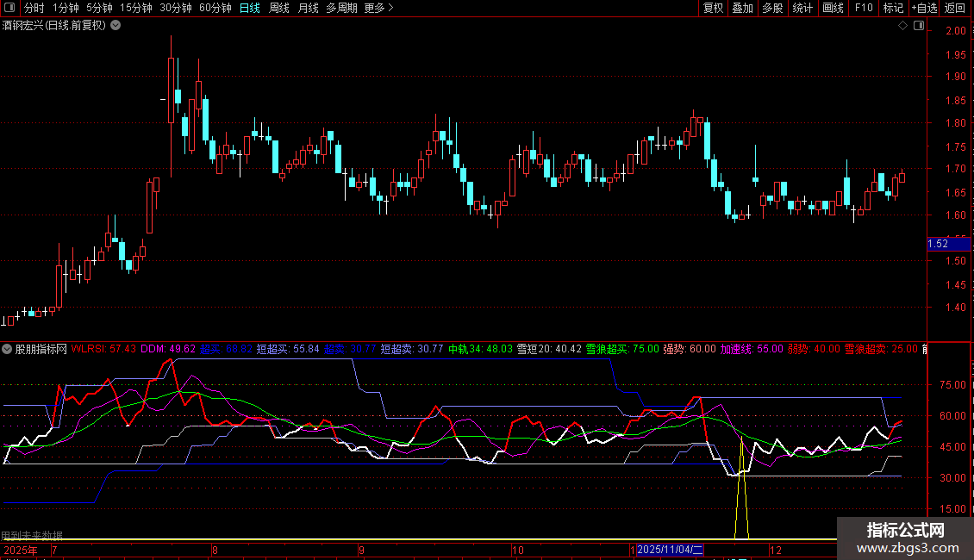This screenshot has width=974, height=560.
Task: Open the 画线 drawing tools
Action: pos(833,9)
